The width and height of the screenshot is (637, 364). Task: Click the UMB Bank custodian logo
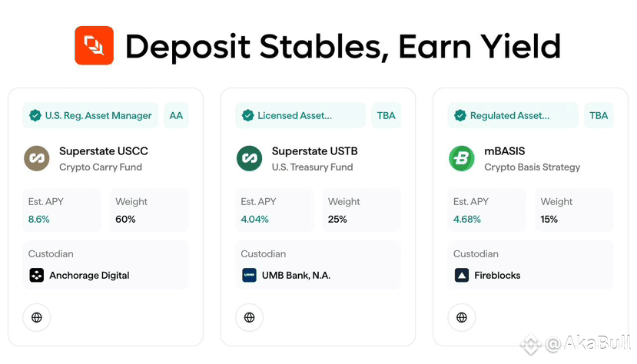coord(250,275)
